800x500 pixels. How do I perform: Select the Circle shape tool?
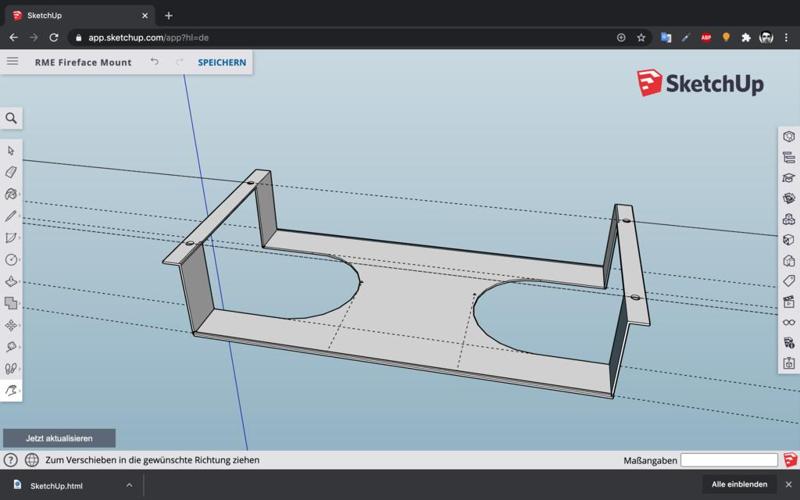[x=11, y=260]
